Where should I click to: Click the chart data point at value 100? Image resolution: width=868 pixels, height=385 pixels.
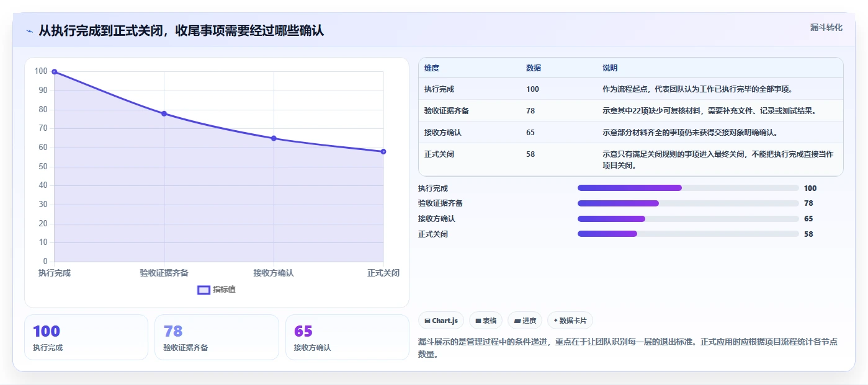(x=55, y=72)
